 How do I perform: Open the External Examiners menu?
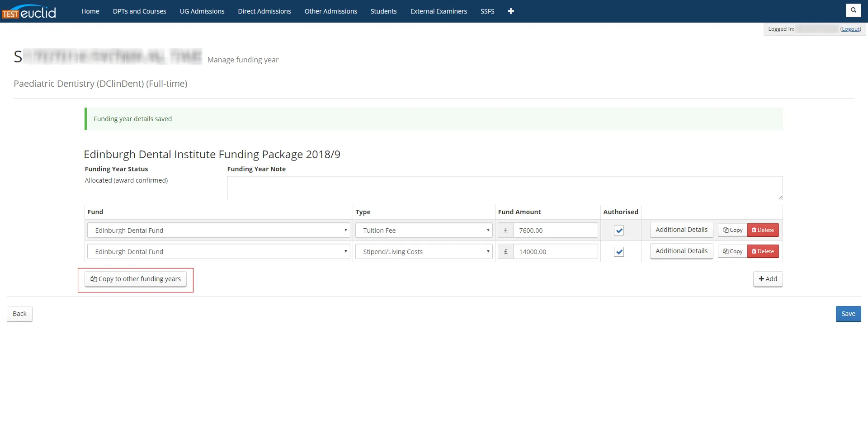click(438, 11)
